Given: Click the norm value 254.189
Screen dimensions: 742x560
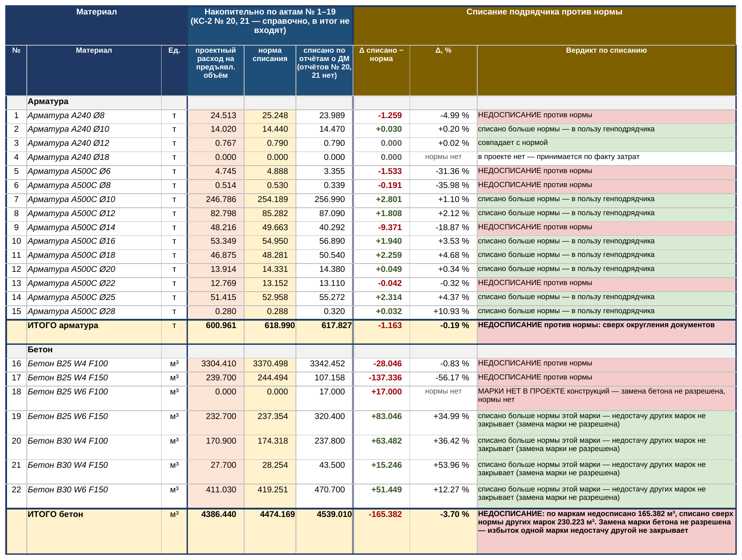Looking at the screenshot, I should (270, 199).
